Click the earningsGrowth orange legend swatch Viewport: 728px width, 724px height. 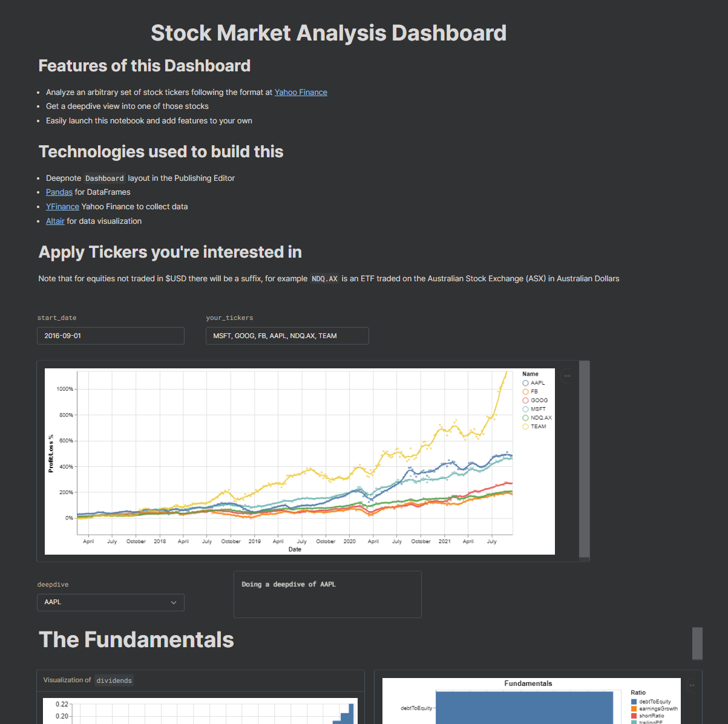[x=634, y=709]
